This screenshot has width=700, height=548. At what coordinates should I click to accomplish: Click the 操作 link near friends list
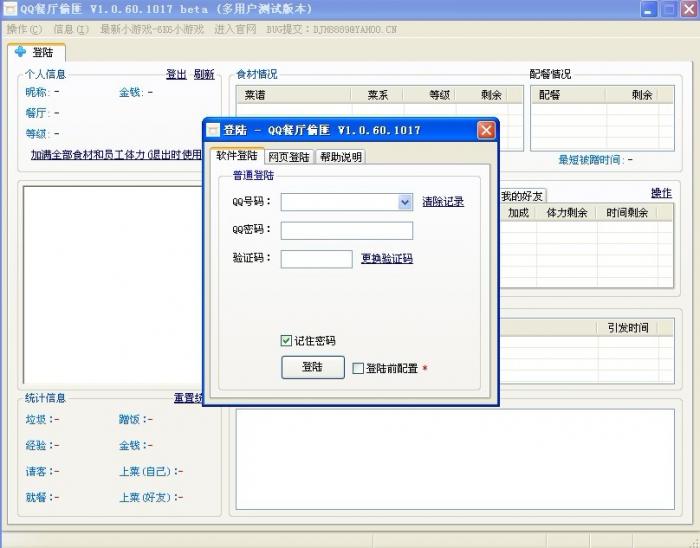(x=661, y=193)
